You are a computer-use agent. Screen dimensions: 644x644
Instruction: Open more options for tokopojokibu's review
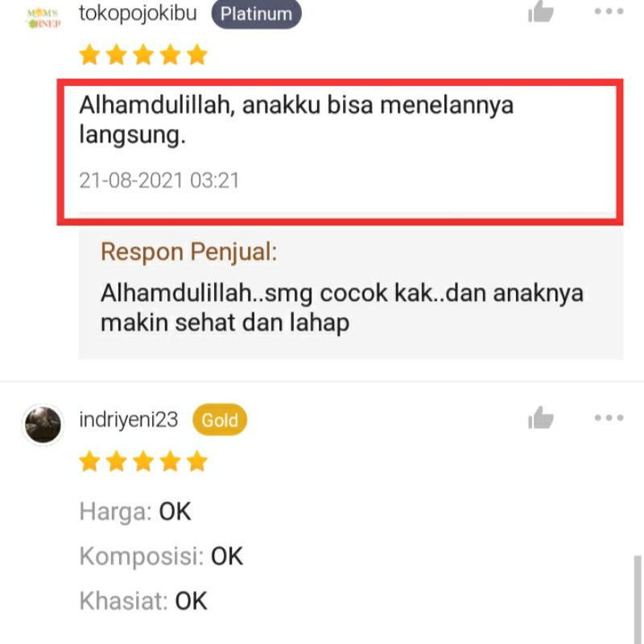tap(609, 11)
